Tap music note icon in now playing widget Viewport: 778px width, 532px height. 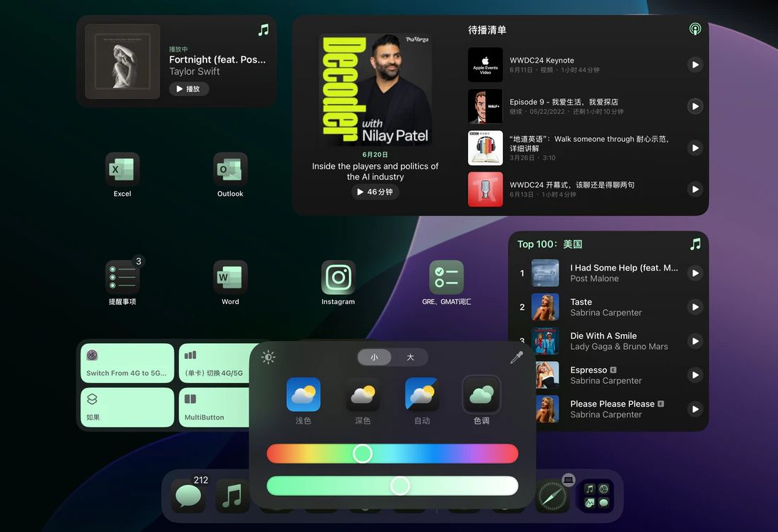264,30
